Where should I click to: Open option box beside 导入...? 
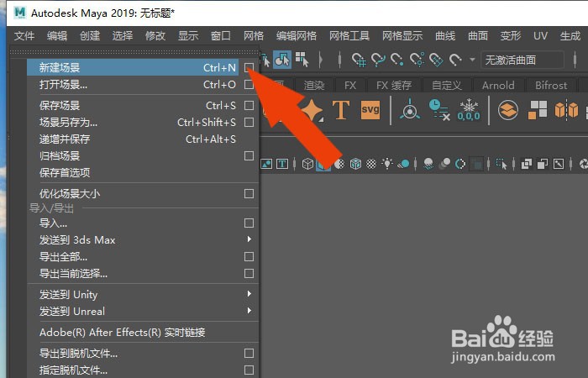point(249,223)
